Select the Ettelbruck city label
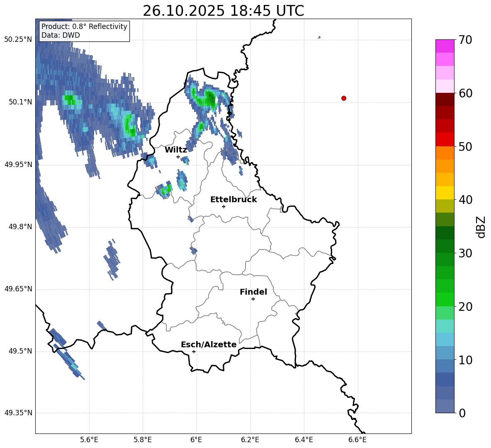Screen dimensions: 491x448 pos(233,200)
